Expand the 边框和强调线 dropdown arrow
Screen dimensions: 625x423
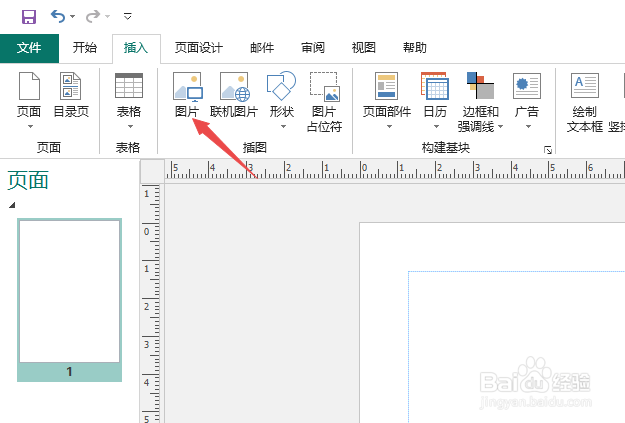500,127
